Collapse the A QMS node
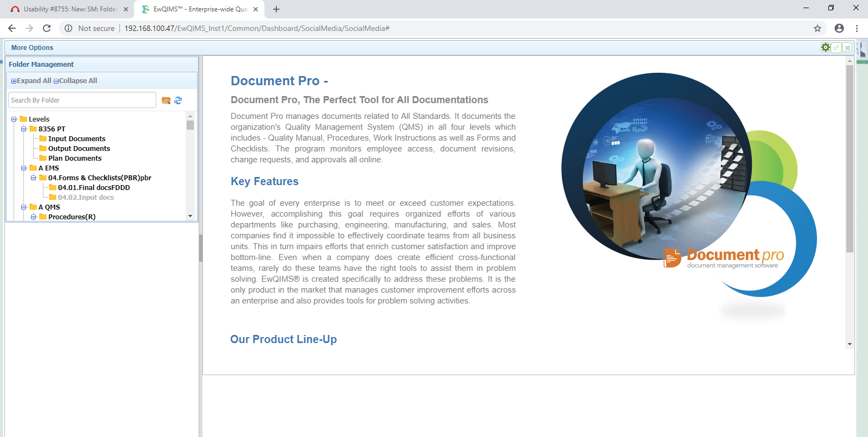Image resolution: width=868 pixels, height=437 pixels. coord(24,207)
